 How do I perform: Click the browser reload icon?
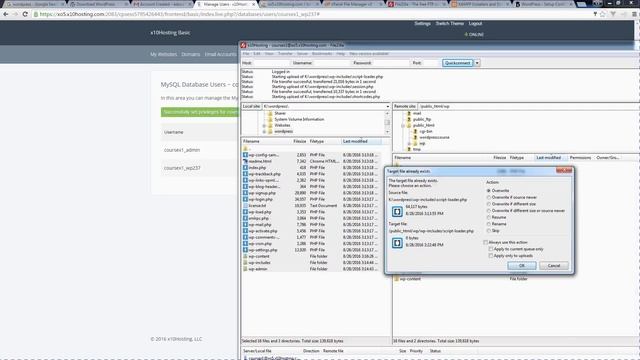pos(25,14)
